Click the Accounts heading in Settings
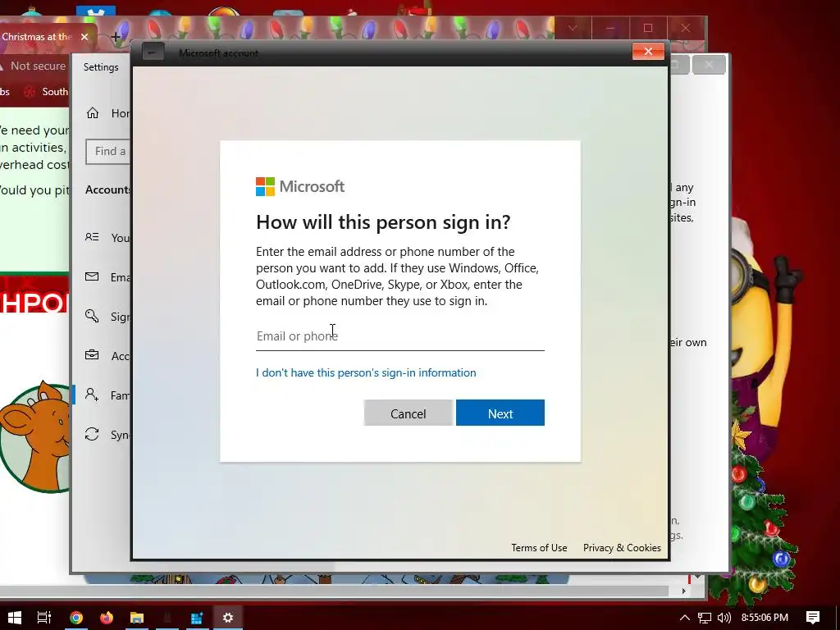The image size is (840, 630). (108, 189)
